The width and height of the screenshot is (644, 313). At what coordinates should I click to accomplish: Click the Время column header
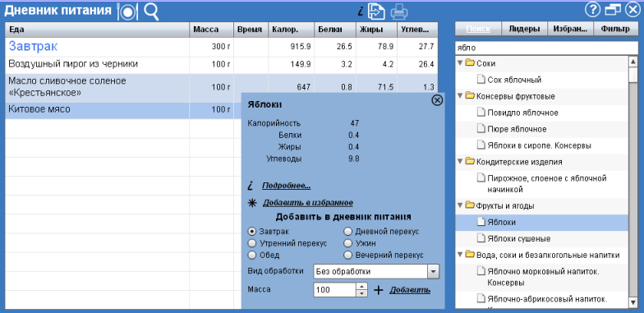(x=251, y=30)
